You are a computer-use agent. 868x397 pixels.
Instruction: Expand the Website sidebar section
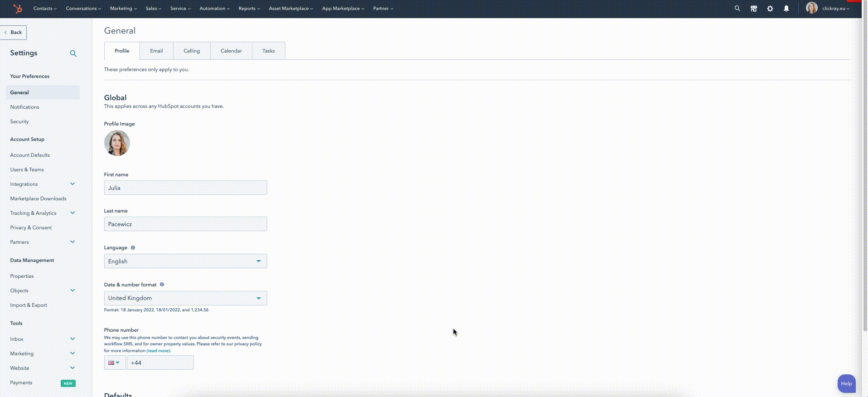coord(72,368)
